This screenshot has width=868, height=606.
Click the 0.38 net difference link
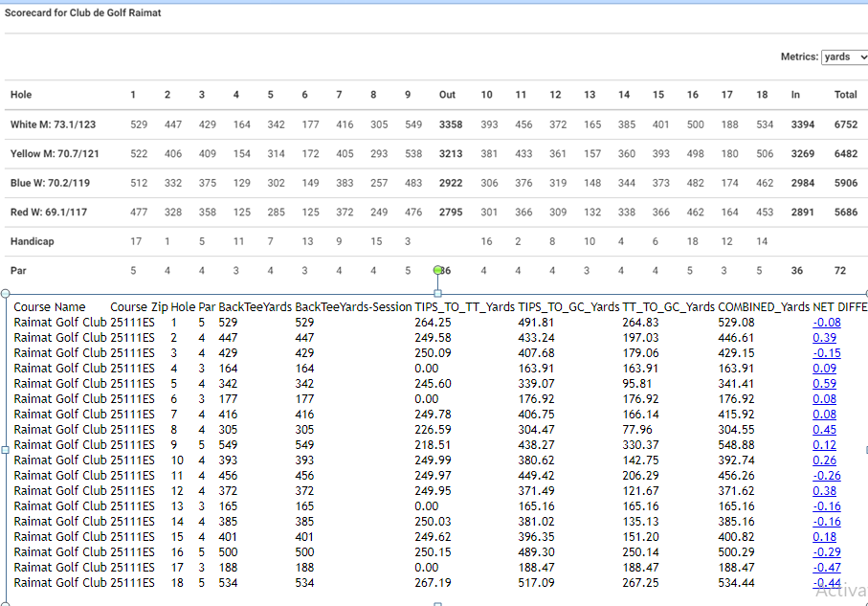824,491
